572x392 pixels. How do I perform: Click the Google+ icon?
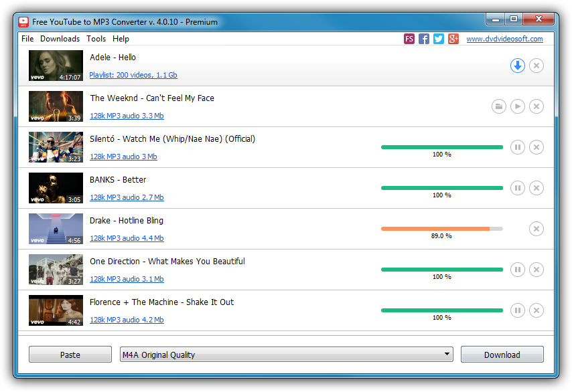(453, 39)
